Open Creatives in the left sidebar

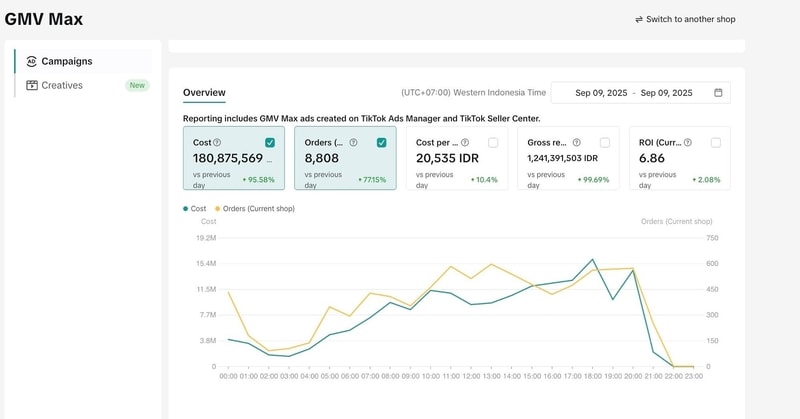[x=62, y=85]
